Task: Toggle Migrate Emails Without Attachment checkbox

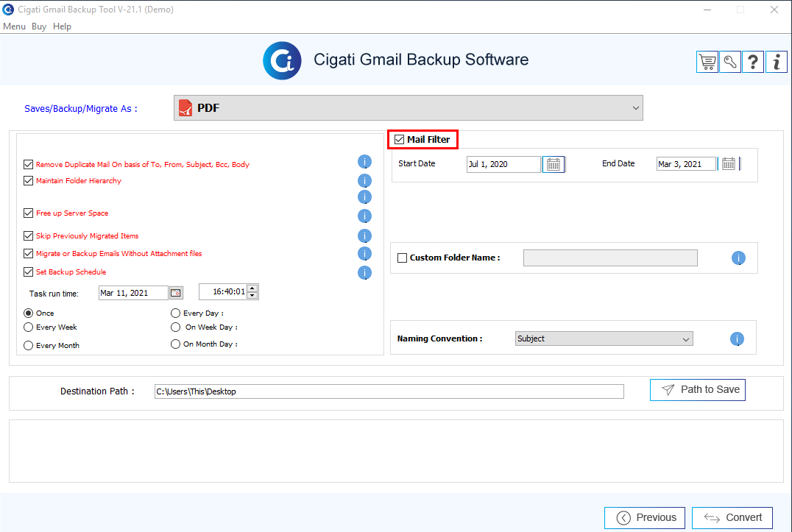Action: coord(28,253)
